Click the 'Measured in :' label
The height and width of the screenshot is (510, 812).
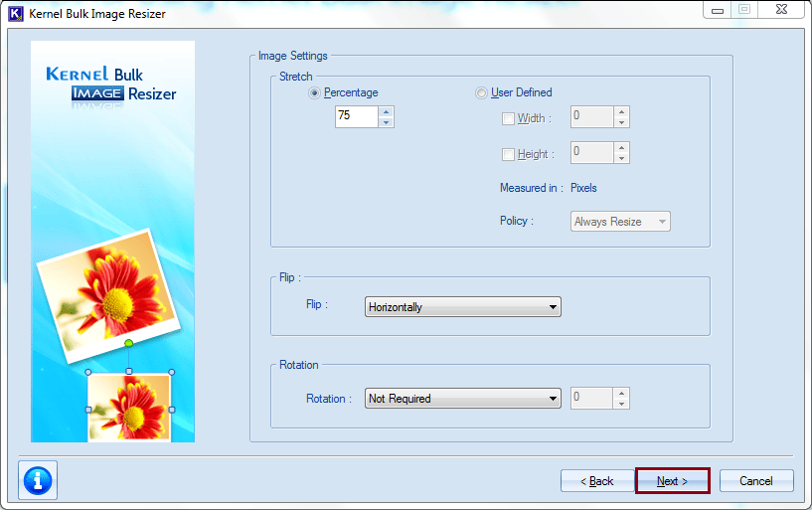coord(532,188)
